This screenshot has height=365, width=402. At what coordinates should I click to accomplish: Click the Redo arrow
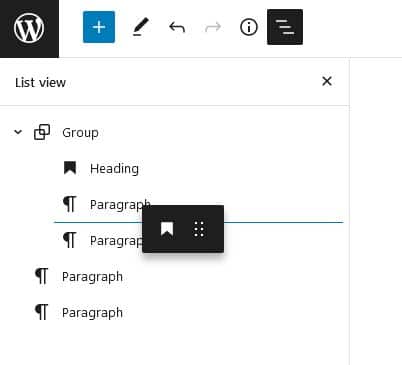click(x=213, y=27)
